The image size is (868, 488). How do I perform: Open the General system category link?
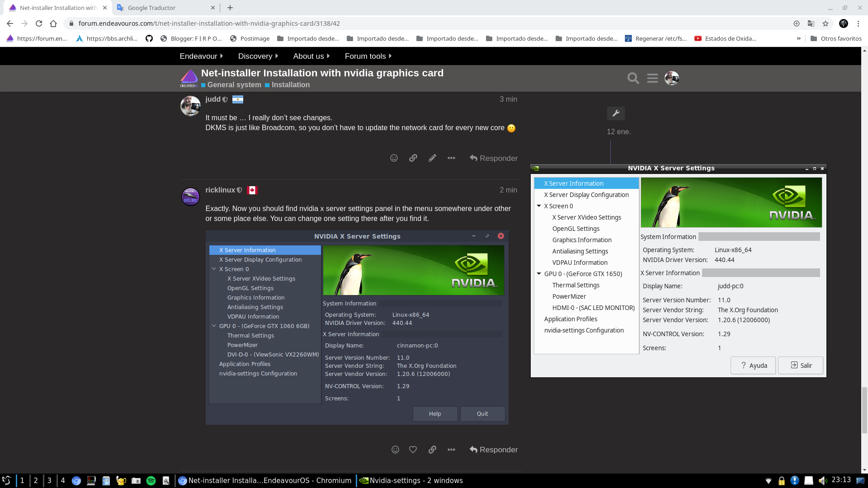click(231, 85)
